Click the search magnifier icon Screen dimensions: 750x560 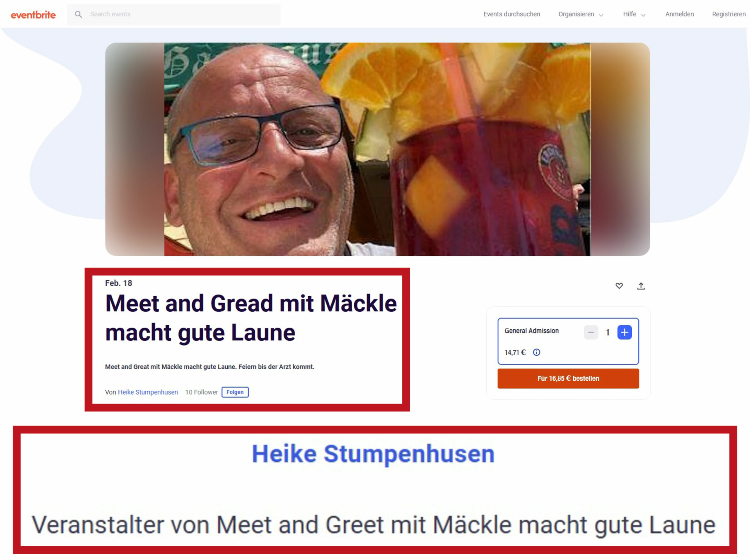(x=78, y=14)
